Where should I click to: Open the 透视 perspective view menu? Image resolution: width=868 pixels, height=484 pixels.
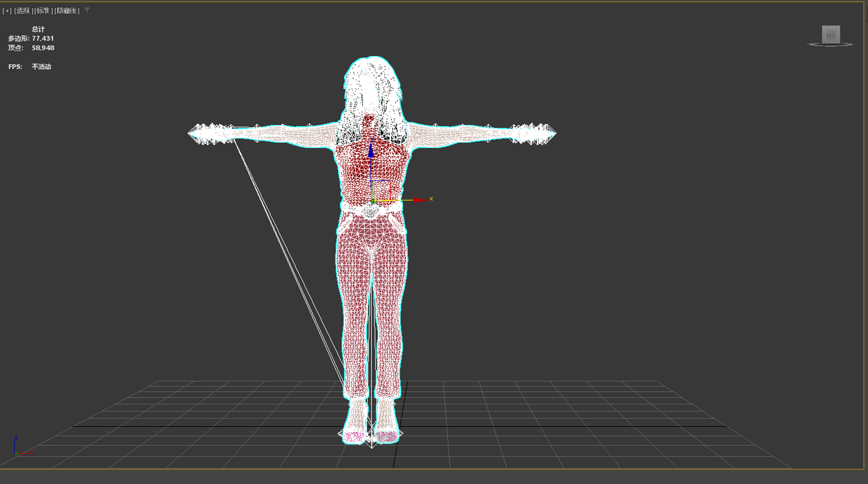24,11
